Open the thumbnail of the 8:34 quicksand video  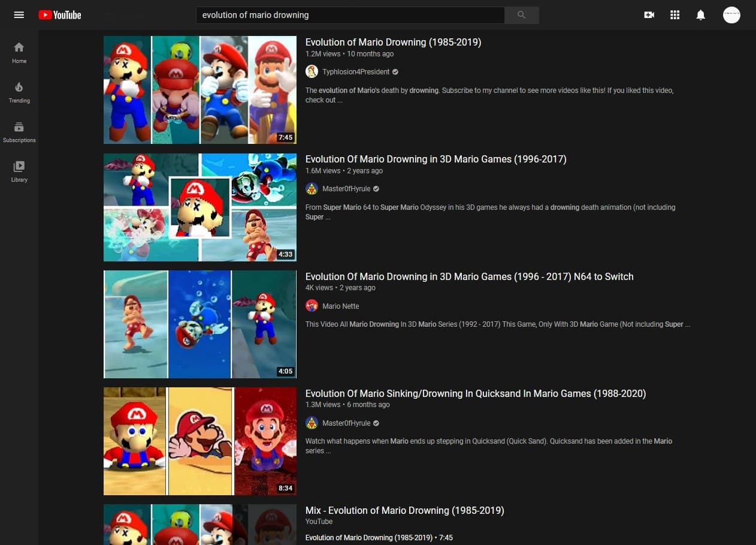(x=200, y=441)
